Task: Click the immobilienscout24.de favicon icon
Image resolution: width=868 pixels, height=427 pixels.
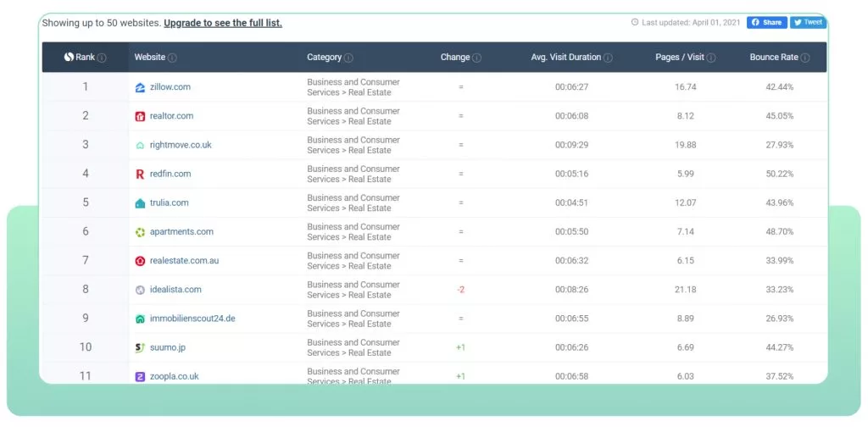Action: click(x=140, y=319)
